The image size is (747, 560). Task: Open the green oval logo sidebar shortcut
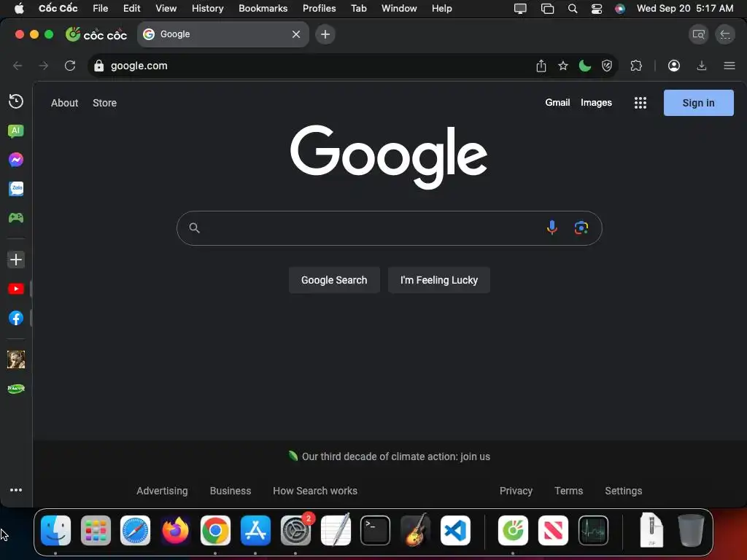click(16, 389)
